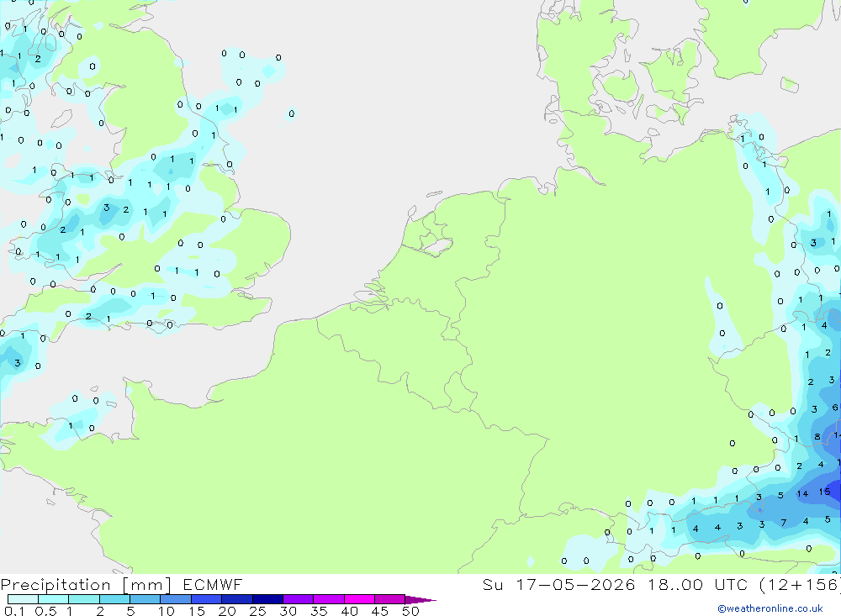Click the "18..00 UTC" time text

[700, 584]
